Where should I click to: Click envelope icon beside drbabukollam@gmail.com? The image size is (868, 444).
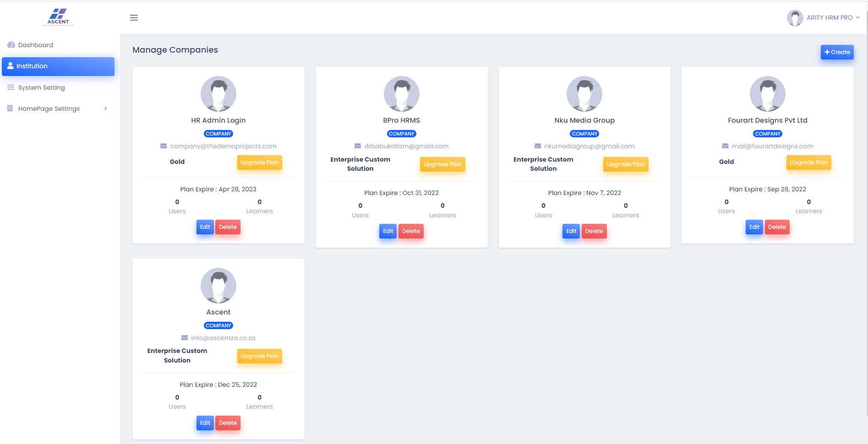click(358, 146)
